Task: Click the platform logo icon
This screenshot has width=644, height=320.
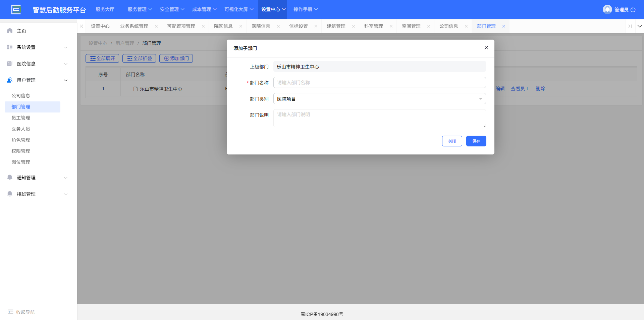Action: [x=16, y=9]
